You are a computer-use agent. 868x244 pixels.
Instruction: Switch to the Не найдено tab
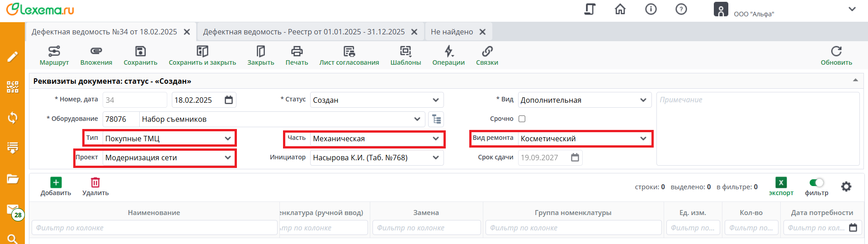452,32
